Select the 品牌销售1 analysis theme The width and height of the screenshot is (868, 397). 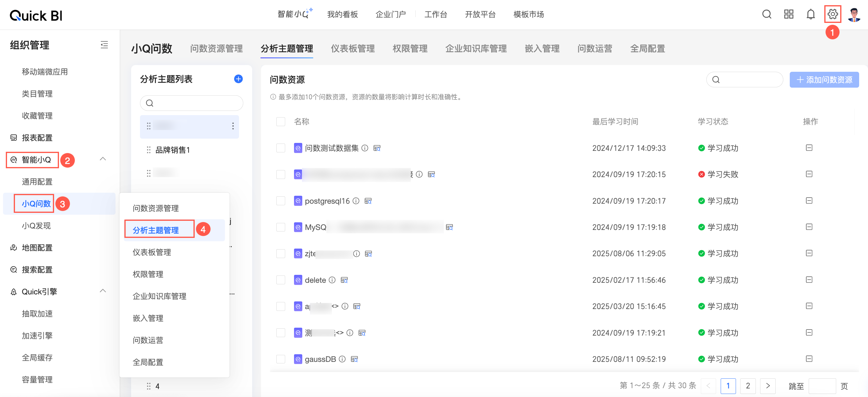coord(172,150)
